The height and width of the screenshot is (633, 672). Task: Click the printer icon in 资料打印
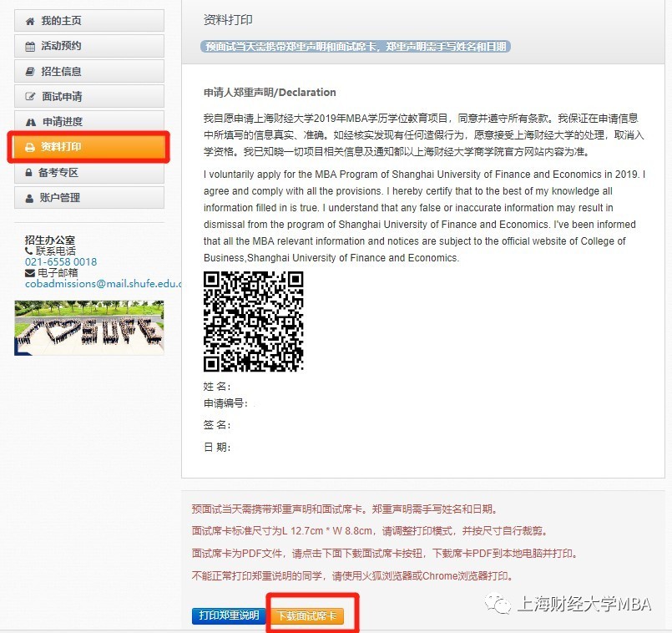pos(31,148)
